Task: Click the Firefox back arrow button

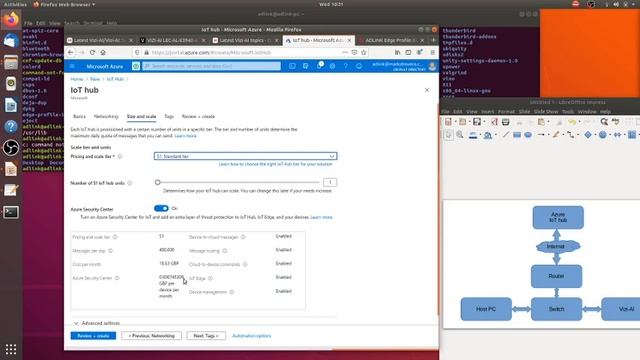Action: (71, 53)
